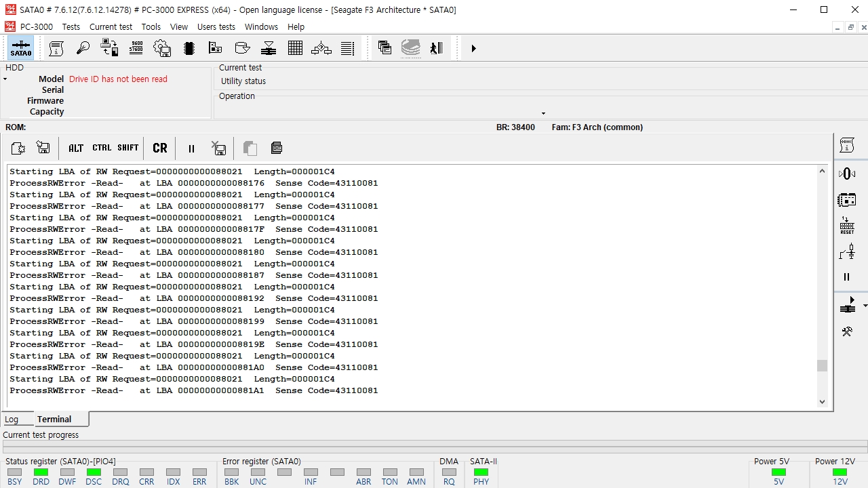Click the play arrow in top toolbar
Viewport: 868px width, 488px height.
(x=473, y=48)
